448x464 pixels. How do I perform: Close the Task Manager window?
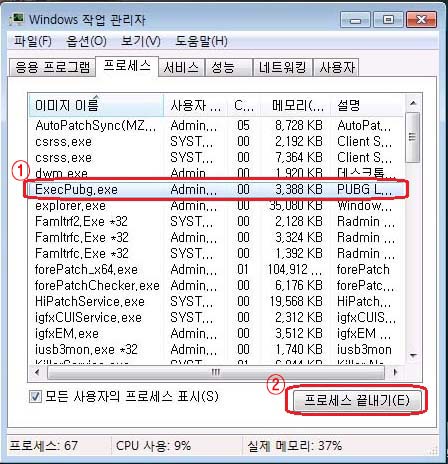click(x=421, y=20)
